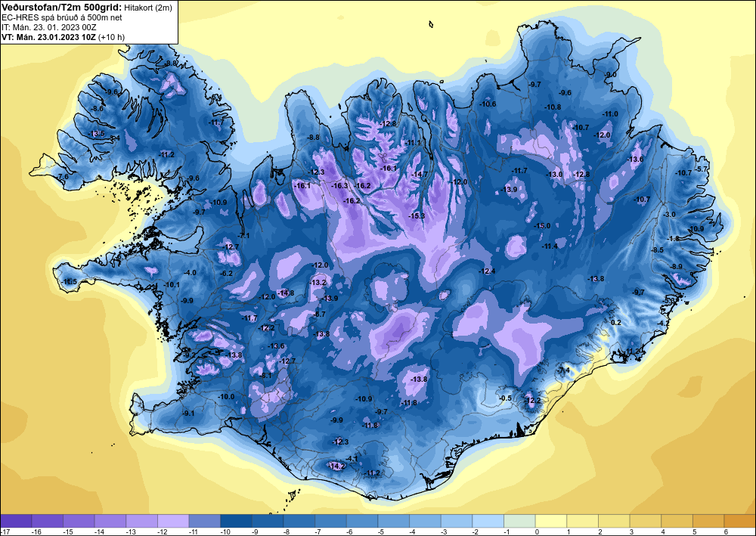Click the '-4.0' temperature value
This screenshot has height=536, width=756.
[x=191, y=273]
